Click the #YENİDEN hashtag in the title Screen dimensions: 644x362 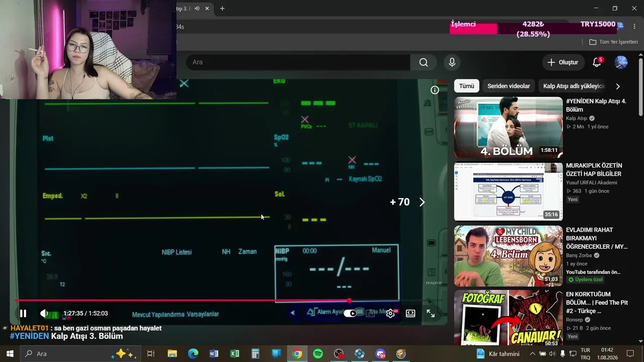29,336
